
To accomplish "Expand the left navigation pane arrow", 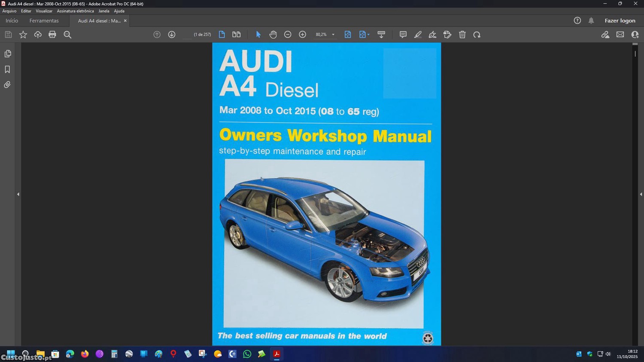I will click(18, 195).
